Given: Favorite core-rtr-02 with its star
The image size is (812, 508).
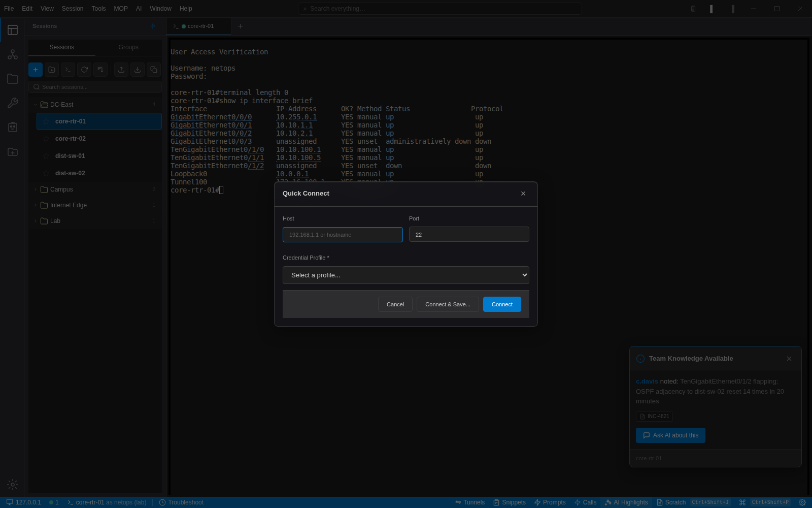Looking at the screenshot, I should (x=46, y=139).
